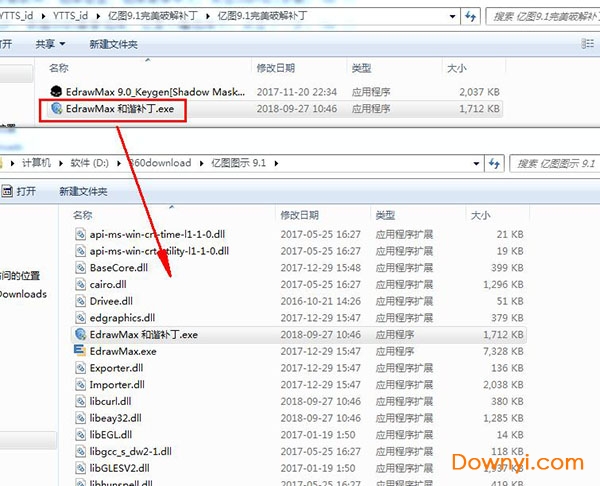The image size is (600, 486).
Task: Sort lower window by 修改日期 column
Action: click(299, 215)
